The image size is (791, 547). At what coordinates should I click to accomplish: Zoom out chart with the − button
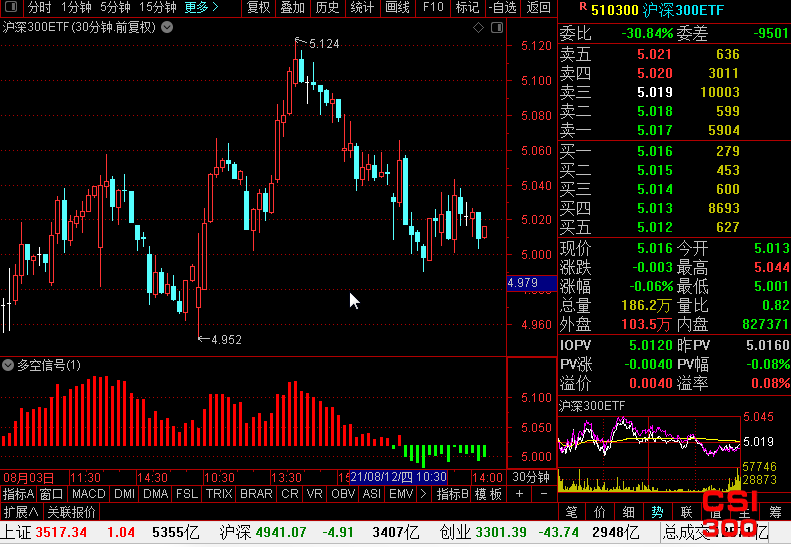[x=544, y=494]
